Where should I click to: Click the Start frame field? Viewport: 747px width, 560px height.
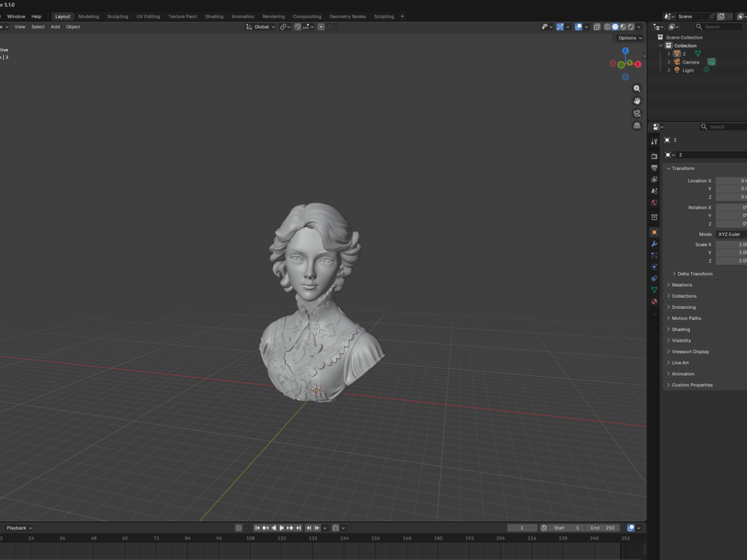(x=566, y=528)
